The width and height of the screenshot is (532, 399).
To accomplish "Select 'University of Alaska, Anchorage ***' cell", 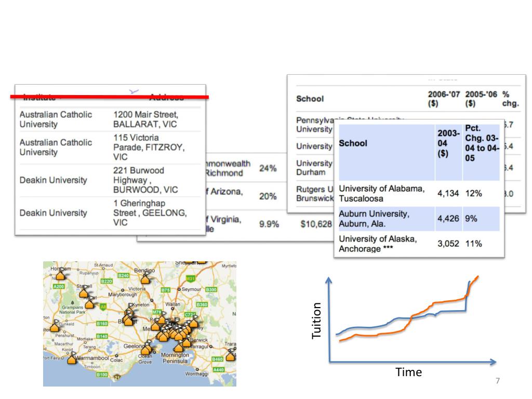I will 378,244.
